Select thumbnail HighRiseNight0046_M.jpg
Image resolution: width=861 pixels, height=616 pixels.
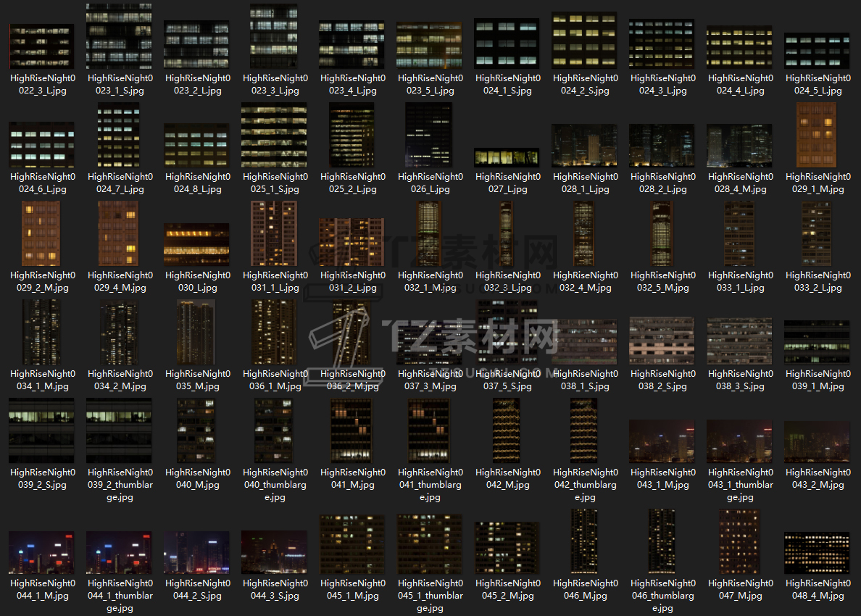pos(583,541)
